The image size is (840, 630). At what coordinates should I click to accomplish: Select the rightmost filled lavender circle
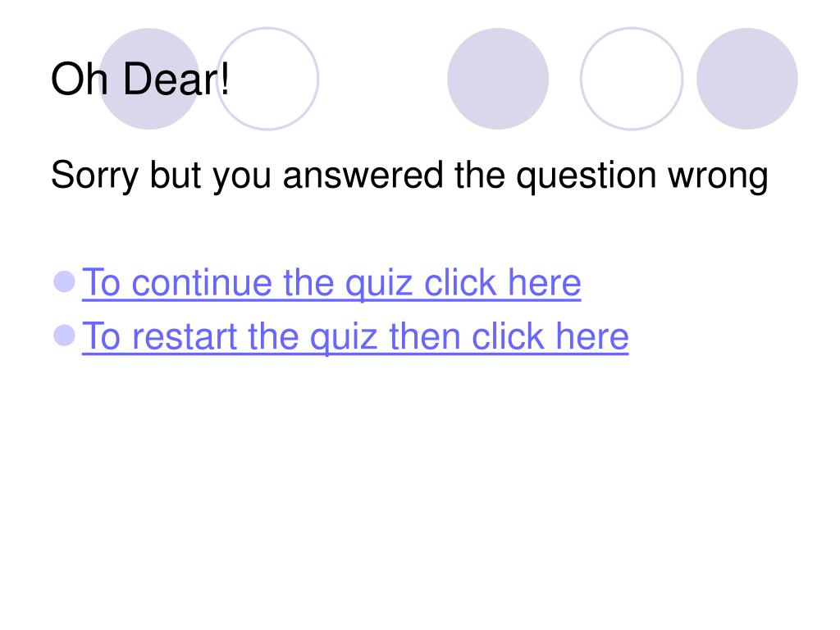pyautogui.click(x=747, y=79)
